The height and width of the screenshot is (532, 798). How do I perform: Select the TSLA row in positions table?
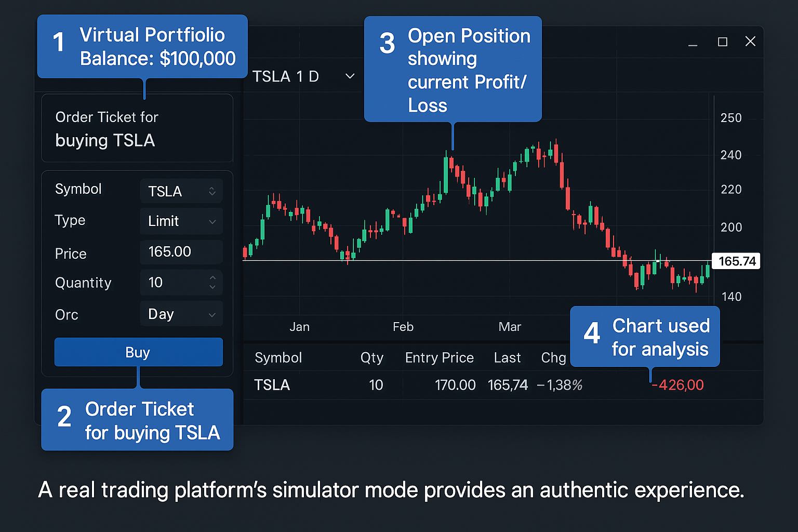(272, 385)
